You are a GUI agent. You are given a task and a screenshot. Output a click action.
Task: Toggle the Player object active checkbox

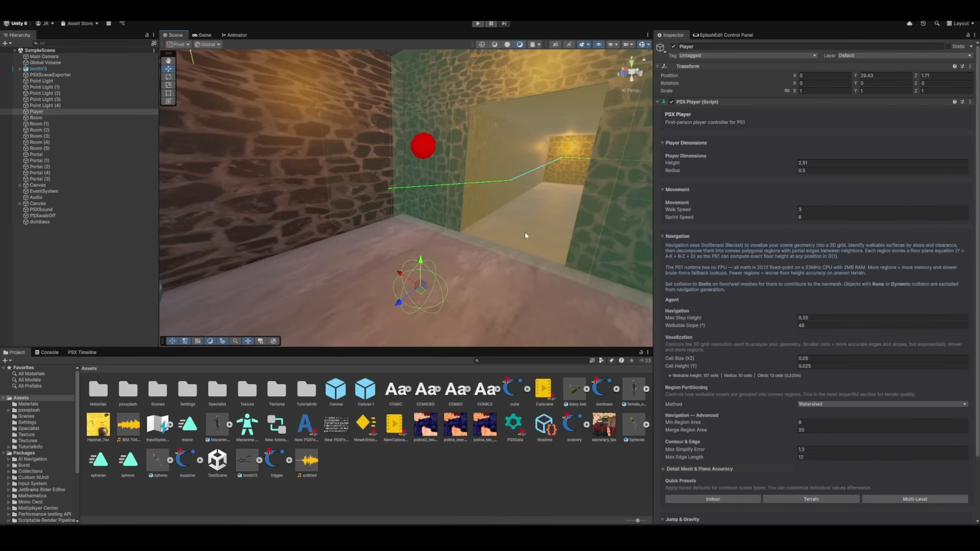[x=673, y=46]
